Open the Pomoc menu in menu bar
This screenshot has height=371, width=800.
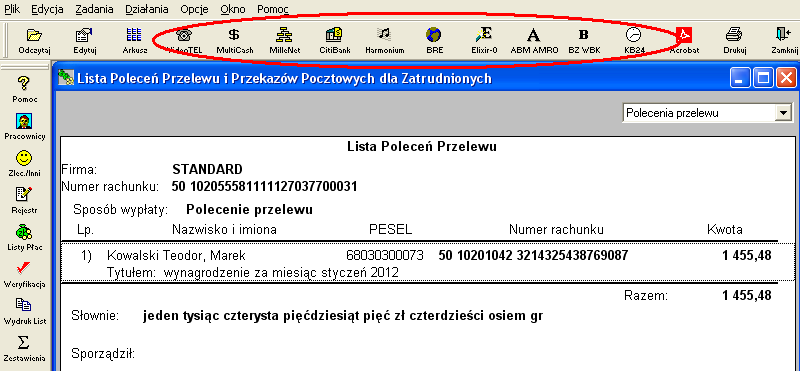pyautogui.click(x=272, y=9)
